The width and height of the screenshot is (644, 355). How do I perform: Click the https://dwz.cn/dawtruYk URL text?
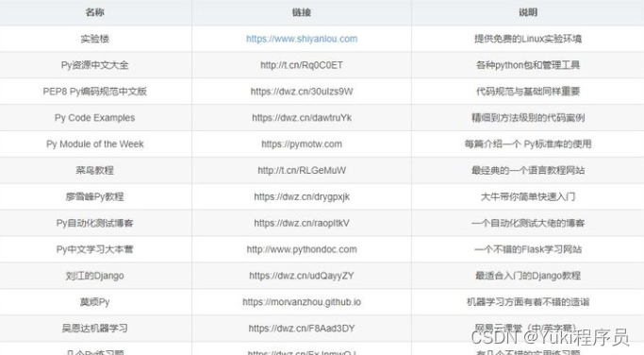(302, 118)
